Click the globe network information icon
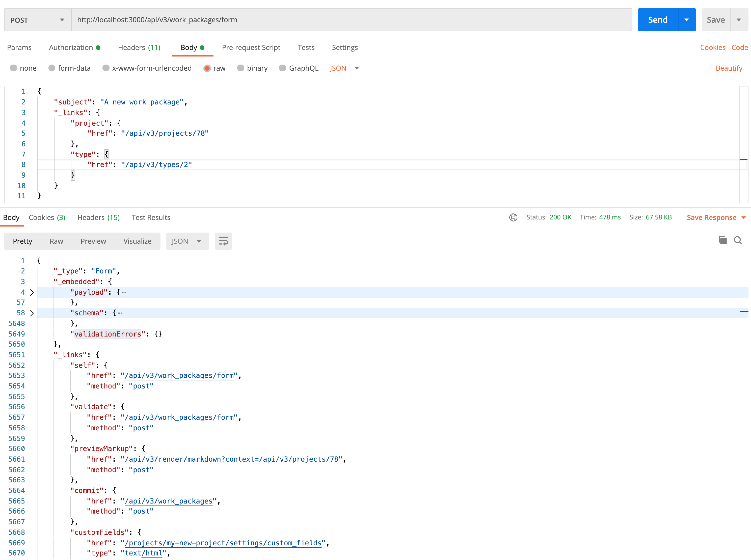Screen dimensions: 751x560 point(513,217)
